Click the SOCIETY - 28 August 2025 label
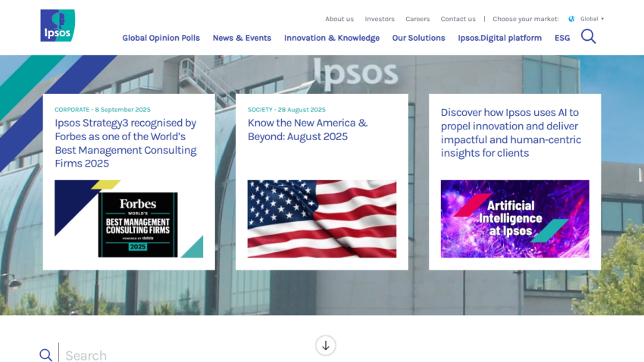 click(x=286, y=110)
